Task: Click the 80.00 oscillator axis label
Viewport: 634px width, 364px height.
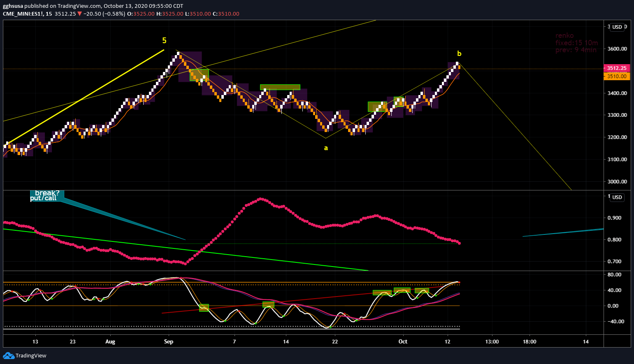Action: (x=614, y=275)
